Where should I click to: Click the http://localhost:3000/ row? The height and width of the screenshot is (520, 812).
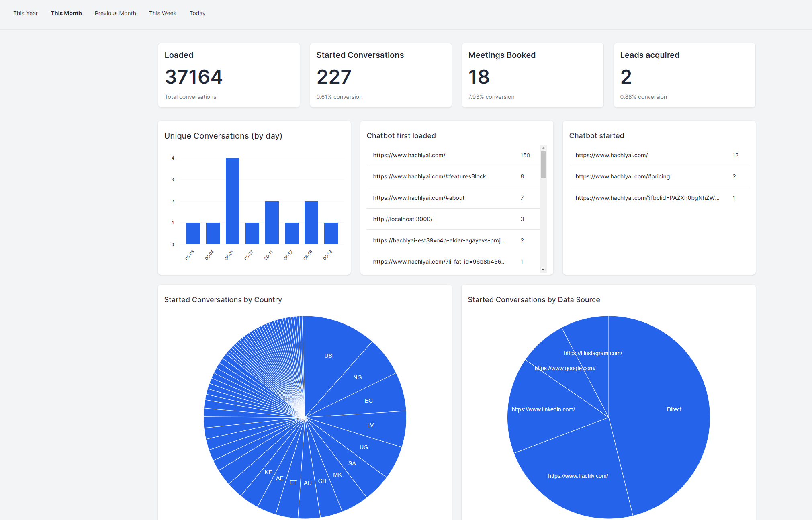[403, 219]
